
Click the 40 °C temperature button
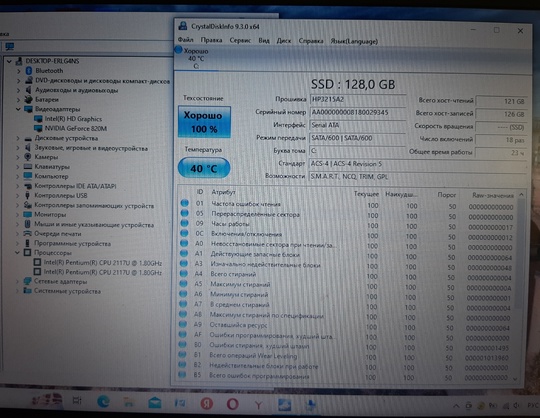coord(204,168)
